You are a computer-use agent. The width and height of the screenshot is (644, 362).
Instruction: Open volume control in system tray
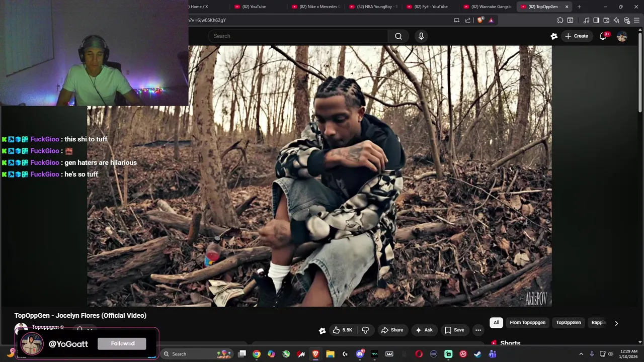[610, 354]
